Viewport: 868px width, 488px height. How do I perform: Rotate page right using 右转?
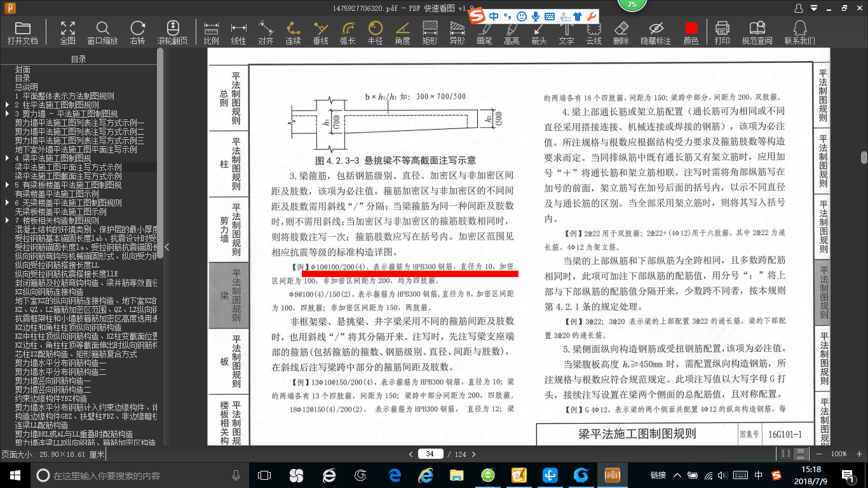pyautogui.click(x=137, y=33)
